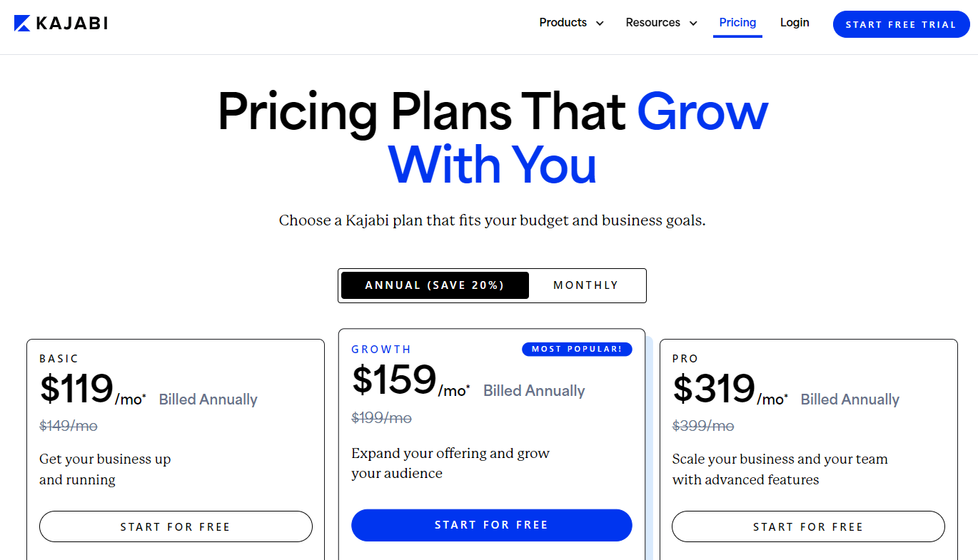The width and height of the screenshot is (978, 560).
Task: Open the Login page link
Action: (x=795, y=23)
